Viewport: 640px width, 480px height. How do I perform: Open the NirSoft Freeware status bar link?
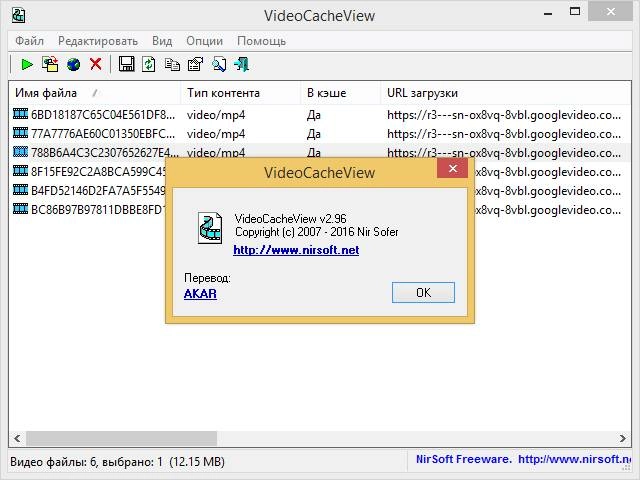[x=523, y=459]
